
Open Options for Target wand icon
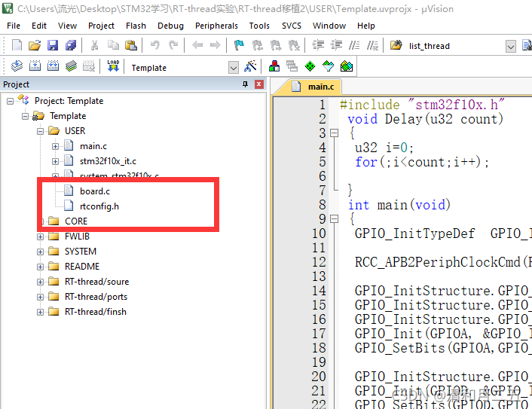[250, 66]
